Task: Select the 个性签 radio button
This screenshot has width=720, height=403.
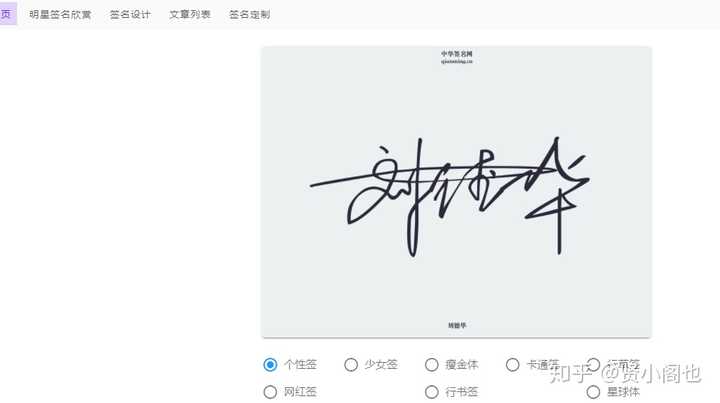Action: (x=270, y=364)
